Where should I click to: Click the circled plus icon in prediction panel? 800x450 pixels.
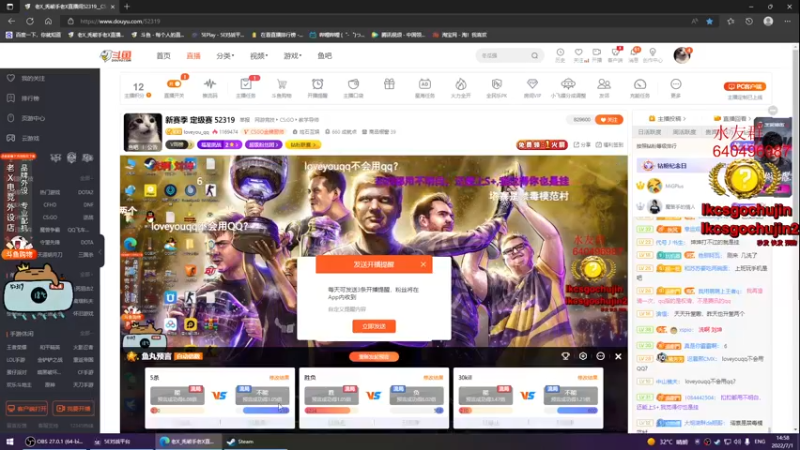[583, 356]
